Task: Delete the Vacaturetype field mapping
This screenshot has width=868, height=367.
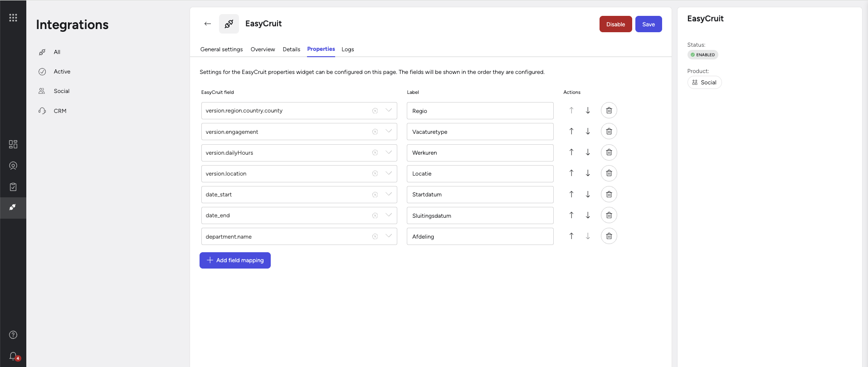Action: pos(609,132)
